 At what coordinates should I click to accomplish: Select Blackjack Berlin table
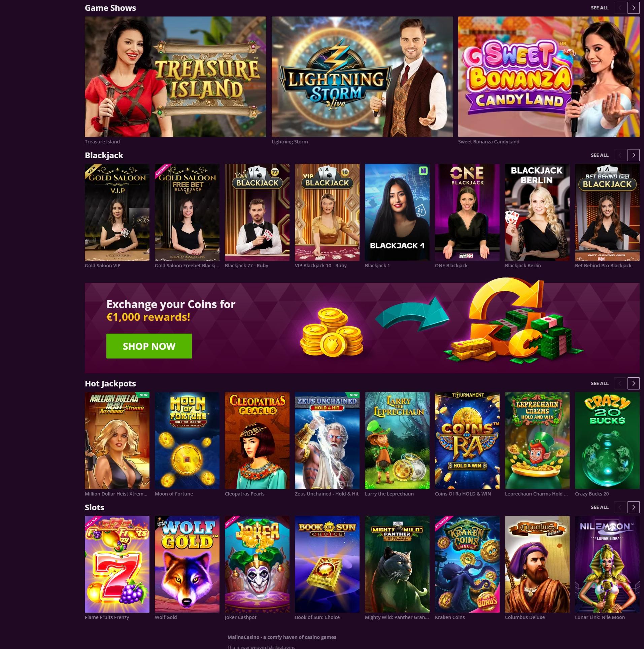click(x=537, y=212)
